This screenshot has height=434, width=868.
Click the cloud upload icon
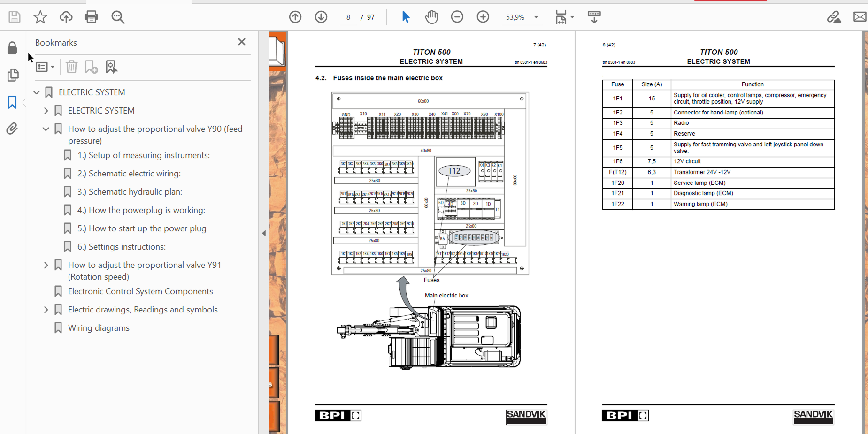[x=66, y=17]
